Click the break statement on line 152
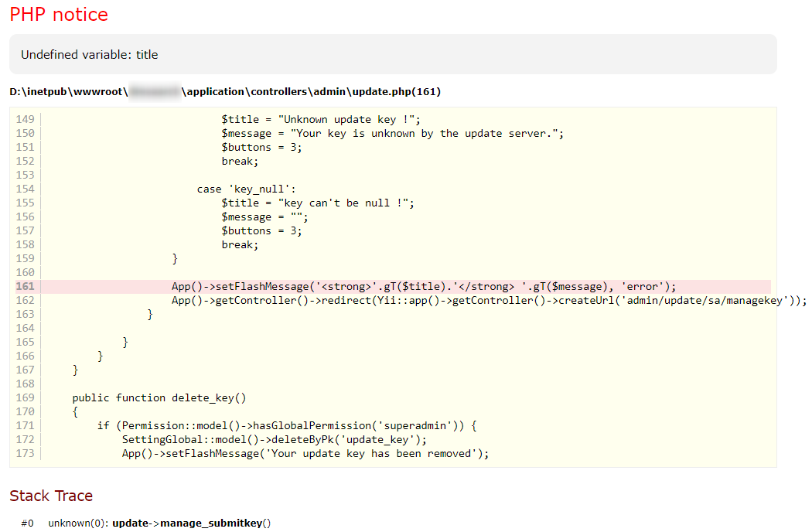This screenshot has height=532, width=812. 240,161
